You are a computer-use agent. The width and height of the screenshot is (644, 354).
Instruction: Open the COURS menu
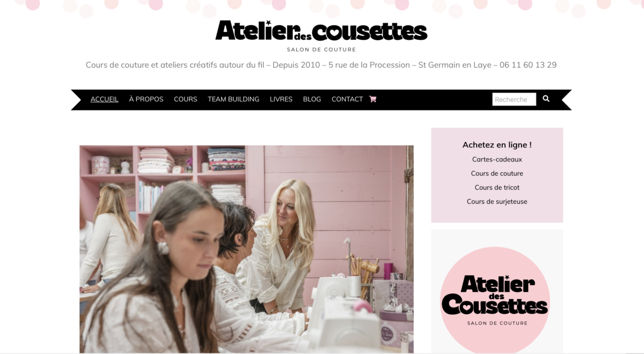[x=186, y=99]
